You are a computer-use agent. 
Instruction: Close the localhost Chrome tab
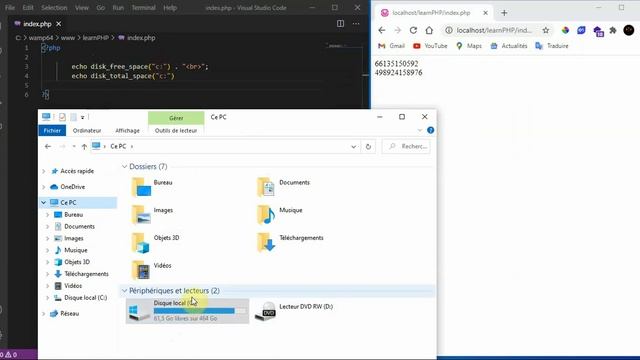(485, 13)
